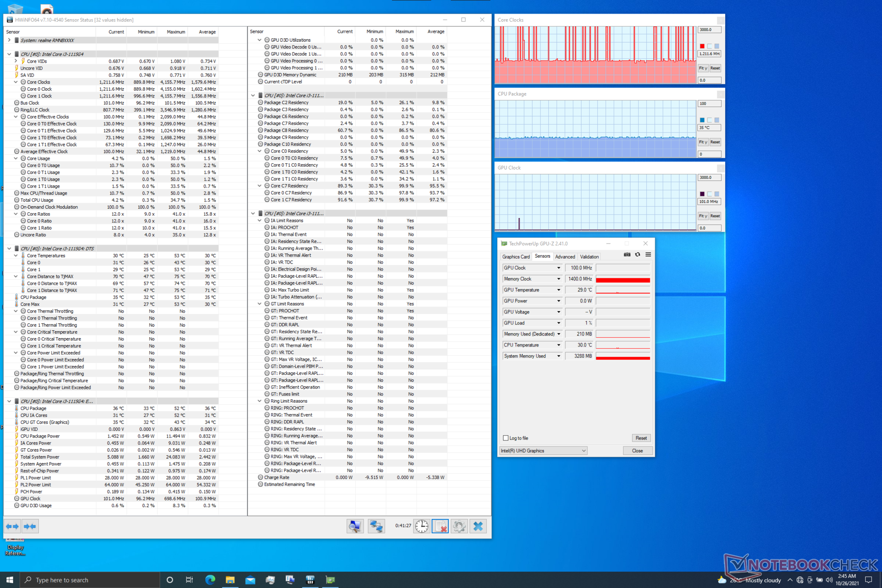The height and width of the screenshot is (588, 882).
Task: Open the GPU-Z hamburger menu
Action: (x=648, y=255)
